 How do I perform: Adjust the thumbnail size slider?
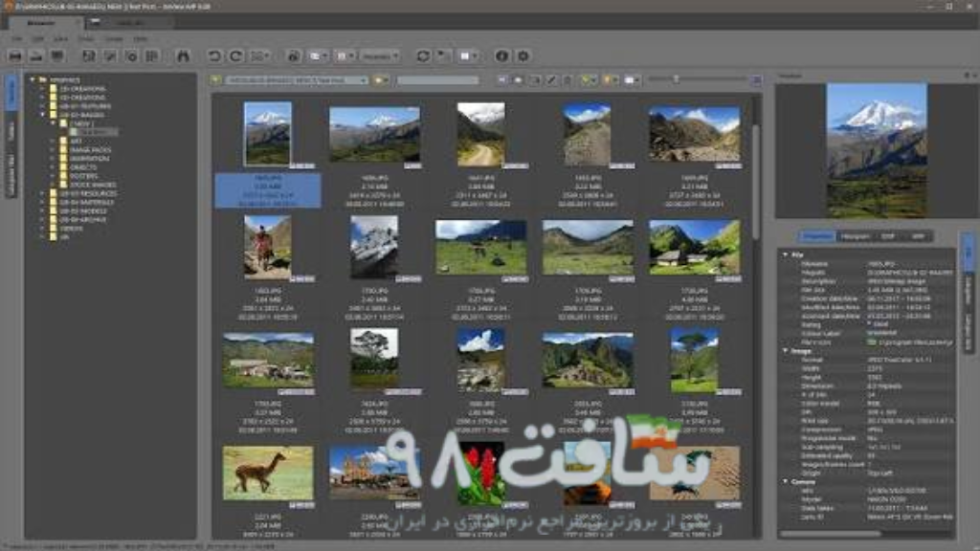pos(676,79)
